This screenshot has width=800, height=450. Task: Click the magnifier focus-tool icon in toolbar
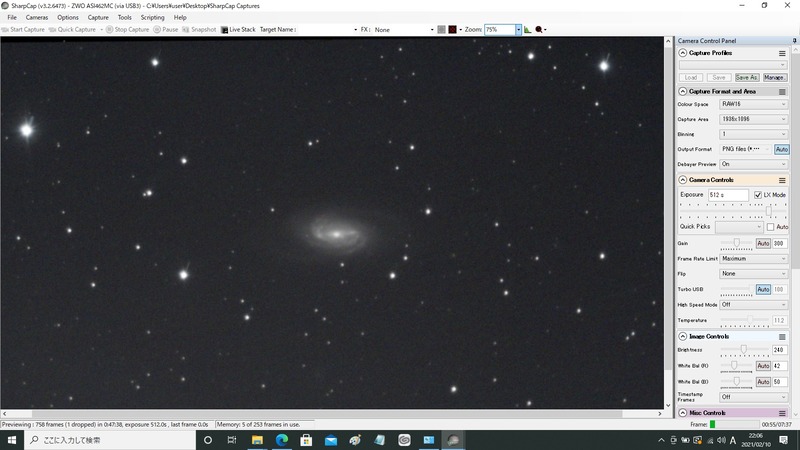539,30
